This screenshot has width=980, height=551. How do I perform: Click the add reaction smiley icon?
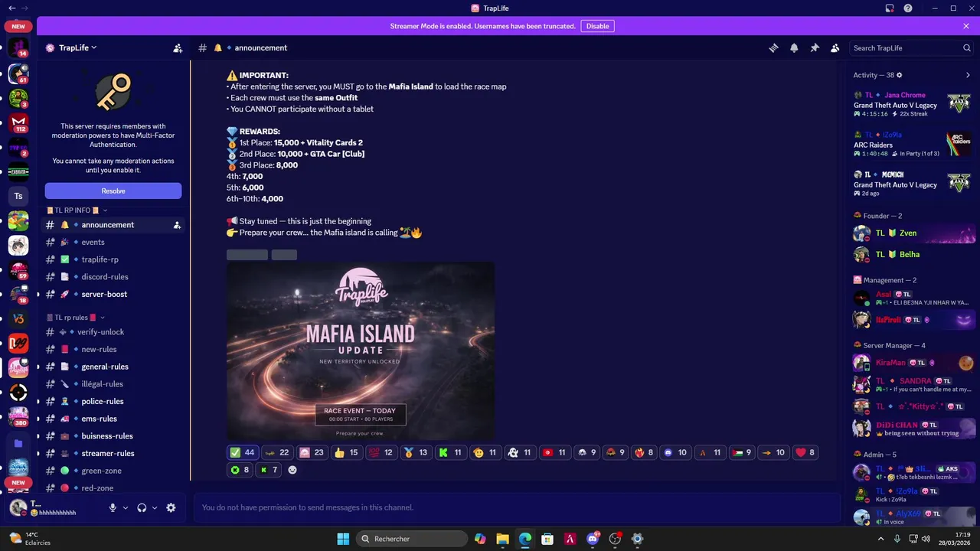(292, 470)
